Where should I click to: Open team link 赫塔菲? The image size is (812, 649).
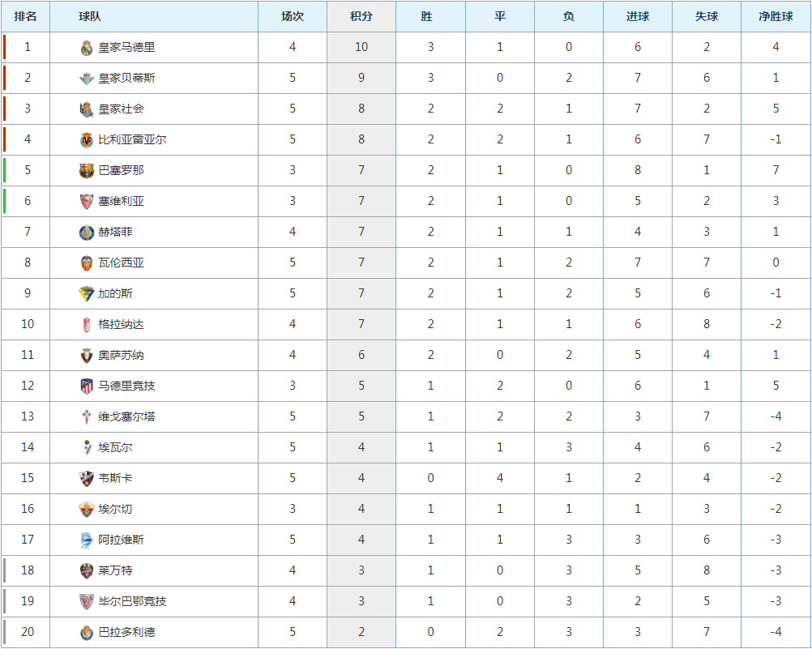click(x=116, y=232)
